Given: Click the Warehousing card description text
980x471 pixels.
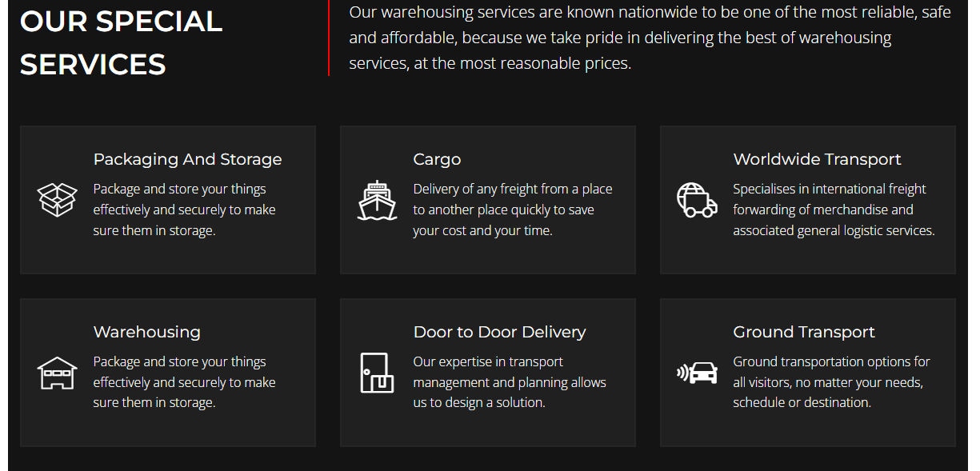Looking at the screenshot, I should [184, 382].
